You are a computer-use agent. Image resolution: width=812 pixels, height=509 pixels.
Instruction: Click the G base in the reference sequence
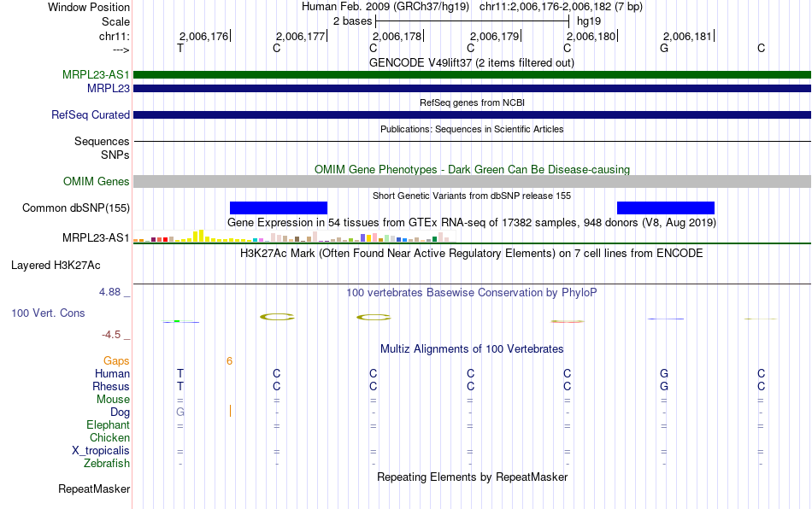(664, 48)
